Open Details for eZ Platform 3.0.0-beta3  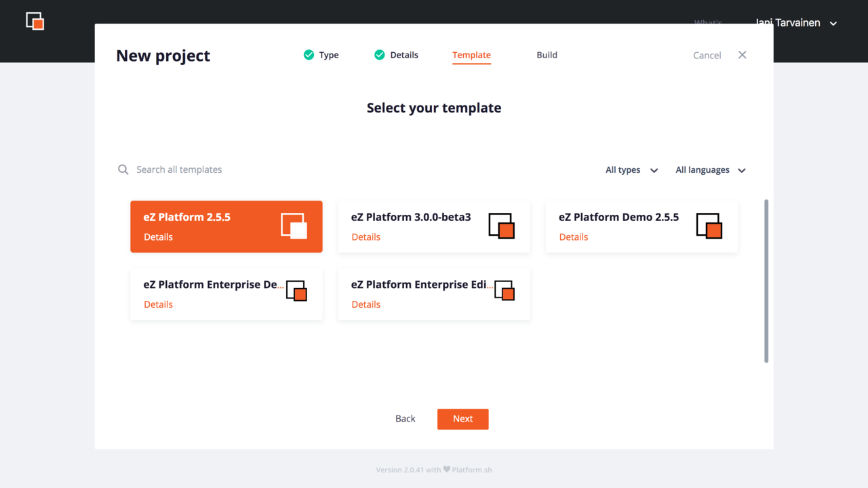[366, 237]
